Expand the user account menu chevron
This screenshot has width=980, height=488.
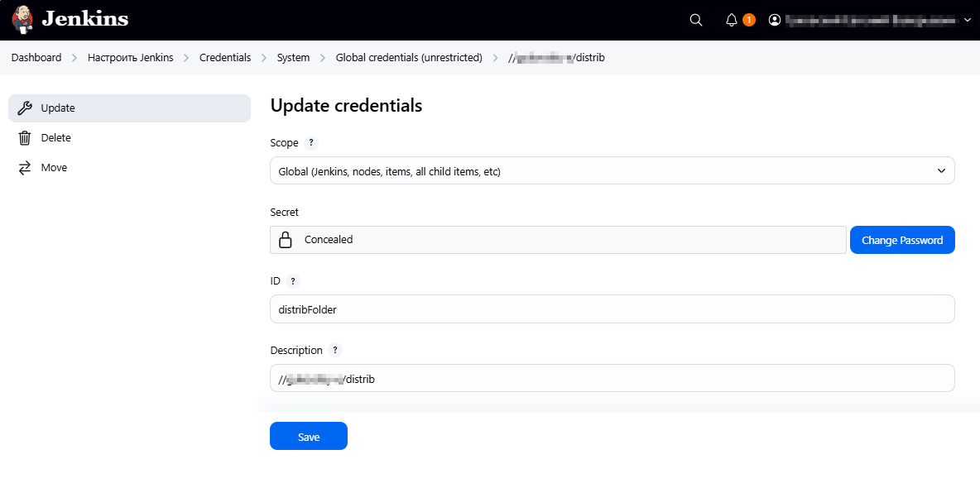968,20
